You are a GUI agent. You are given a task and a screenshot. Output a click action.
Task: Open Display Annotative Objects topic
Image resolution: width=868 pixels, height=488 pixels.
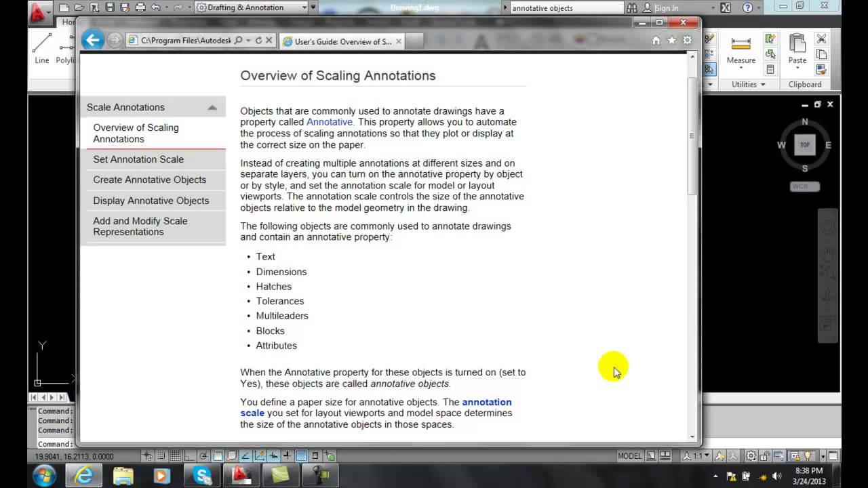click(x=153, y=201)
